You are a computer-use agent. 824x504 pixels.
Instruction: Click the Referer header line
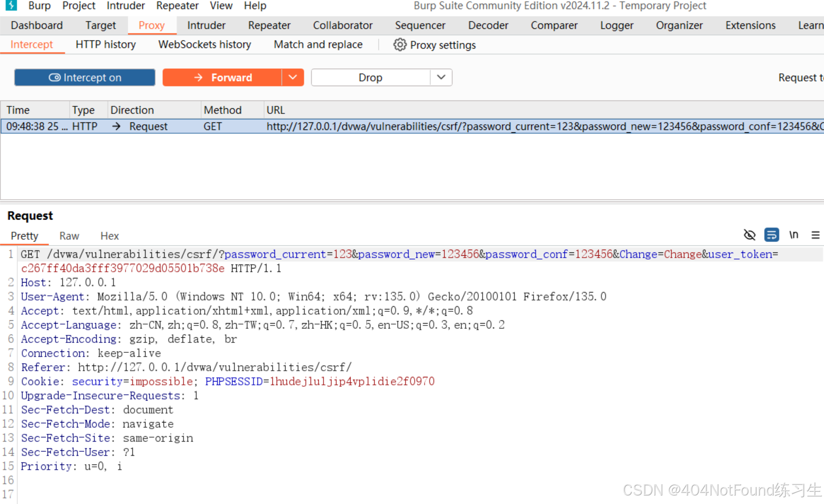pyautogui.click(x=186, y=367)
